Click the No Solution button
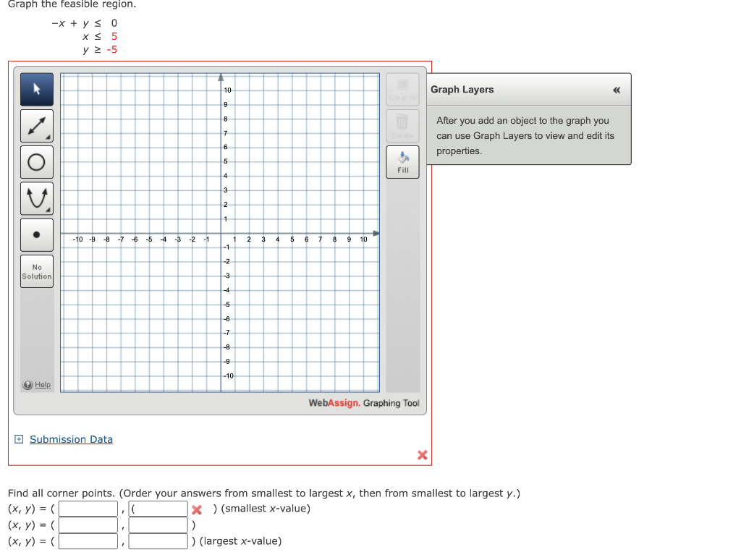The width and height of the screenshot is (741, 560). click(x=36, y=271)
